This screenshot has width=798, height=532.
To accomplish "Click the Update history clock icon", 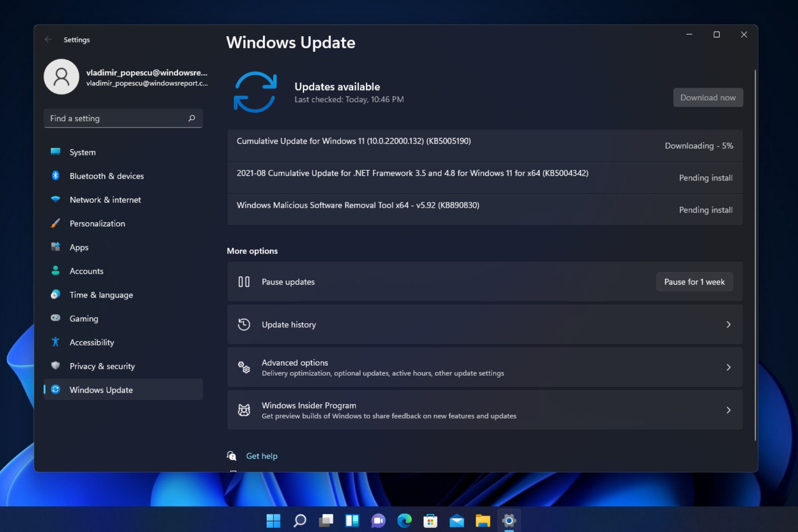I will point(244,324).
